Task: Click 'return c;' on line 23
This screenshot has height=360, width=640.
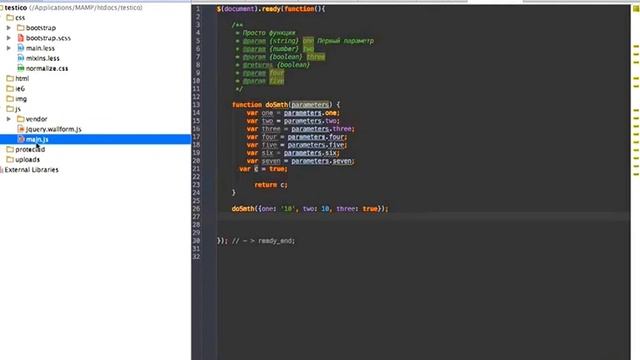Action: pos(271,185)
